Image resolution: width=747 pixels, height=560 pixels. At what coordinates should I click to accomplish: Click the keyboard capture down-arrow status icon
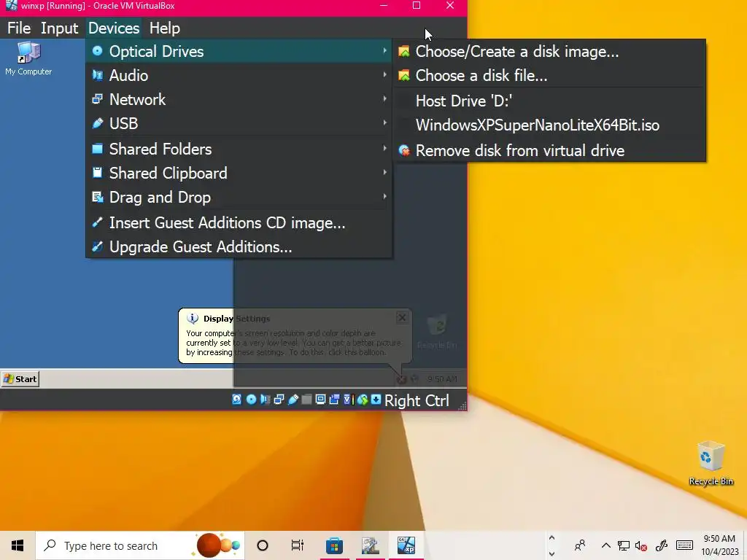point(376,400)
